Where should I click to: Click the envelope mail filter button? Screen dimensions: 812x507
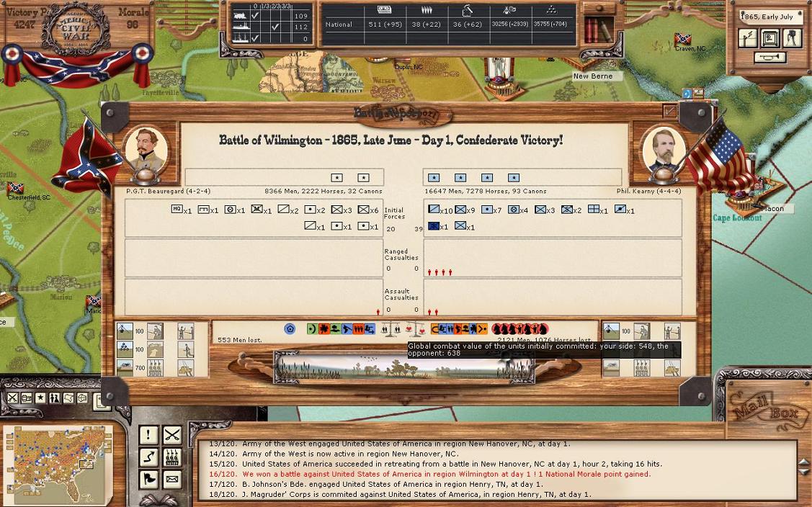click(x=171, y=478)
